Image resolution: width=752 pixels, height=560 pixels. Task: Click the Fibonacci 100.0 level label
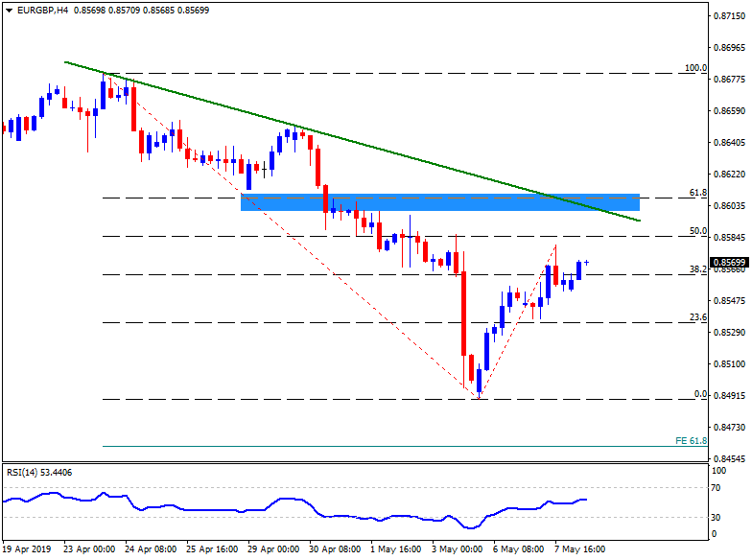[x=695, y=68]
